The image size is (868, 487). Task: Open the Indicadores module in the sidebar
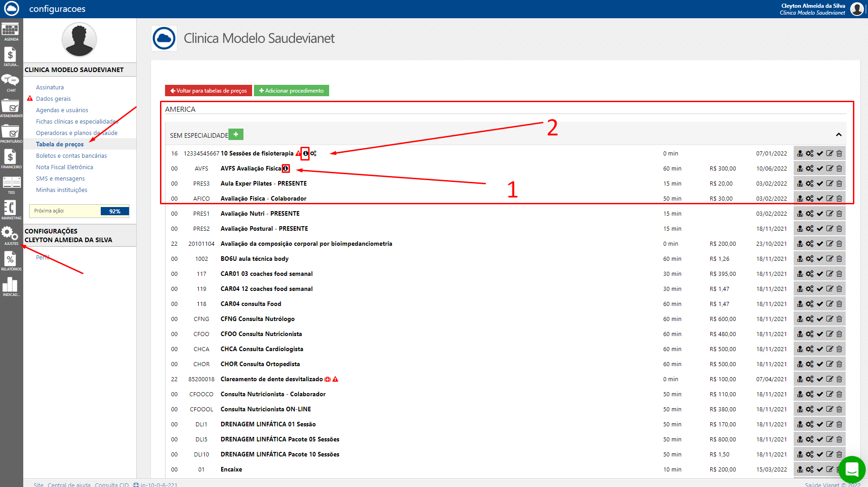click(x=10, y=287)
